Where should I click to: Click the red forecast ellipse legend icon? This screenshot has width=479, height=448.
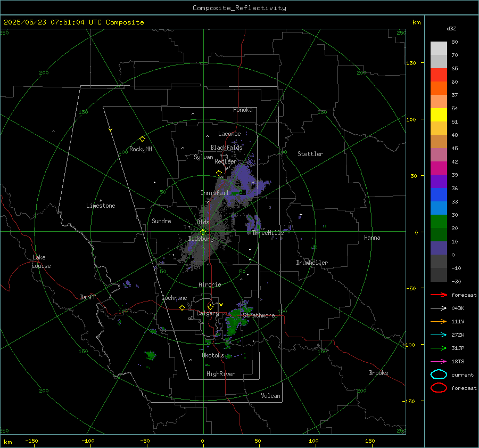(x=439, y=388)
